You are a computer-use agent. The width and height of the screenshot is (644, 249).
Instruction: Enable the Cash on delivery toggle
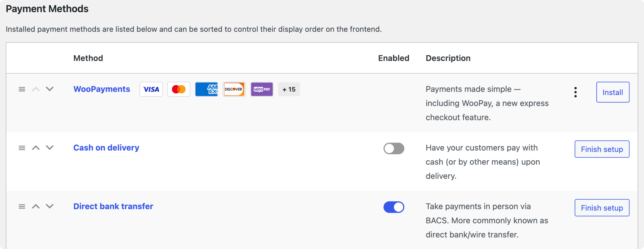394,148
